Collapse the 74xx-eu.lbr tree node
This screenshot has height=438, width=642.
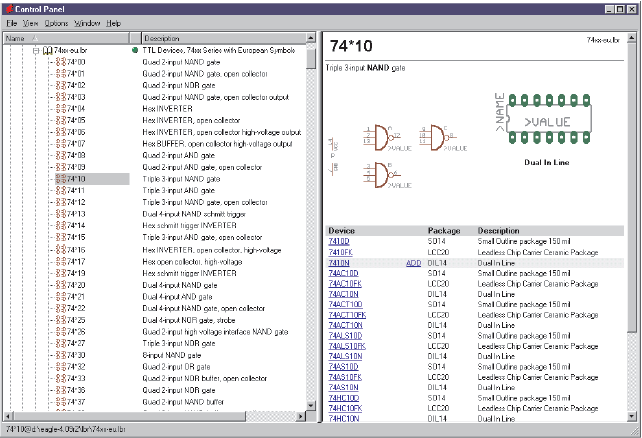tap(36, 51)
